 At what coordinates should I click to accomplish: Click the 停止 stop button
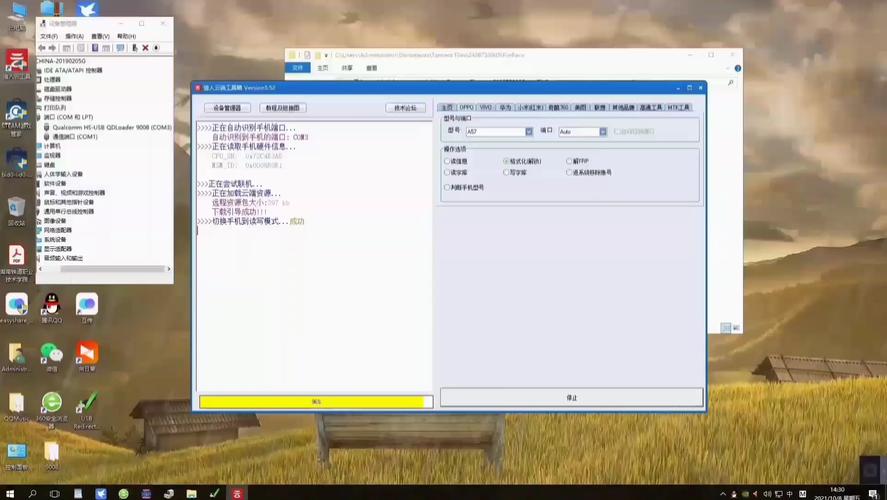pos(571,397)
